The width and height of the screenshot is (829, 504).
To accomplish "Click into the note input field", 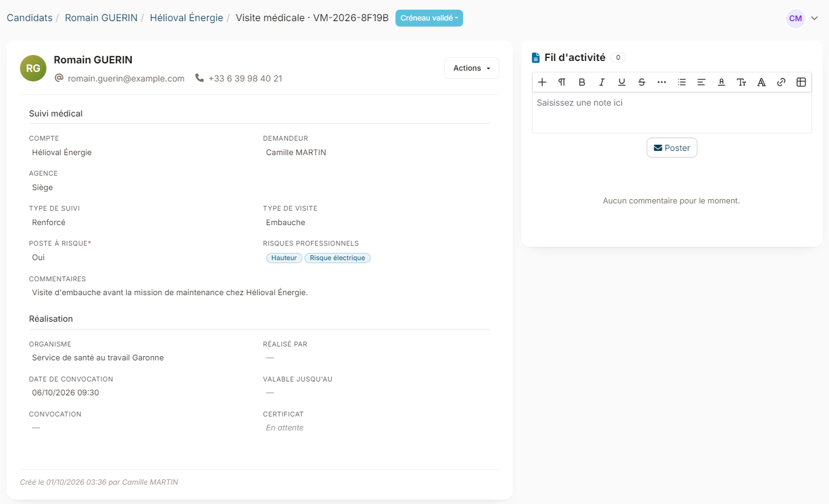I will [x=672, y=112].
